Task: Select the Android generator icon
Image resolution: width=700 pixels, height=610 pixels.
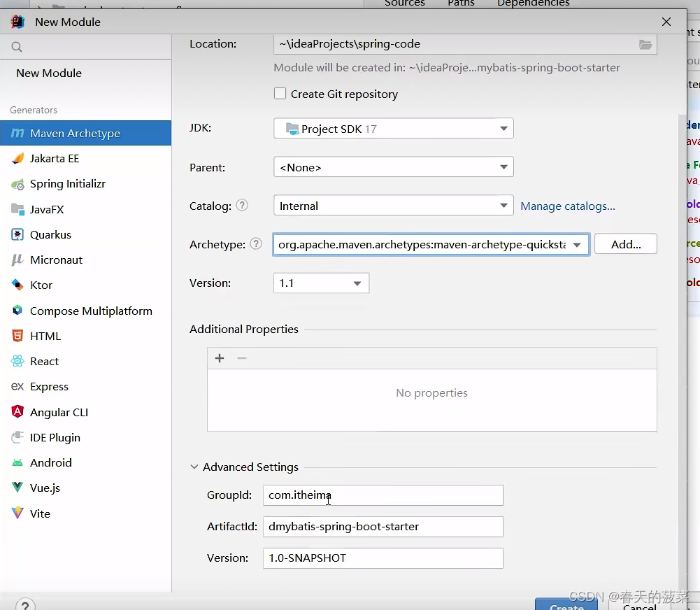Action: tap(17, 462)
